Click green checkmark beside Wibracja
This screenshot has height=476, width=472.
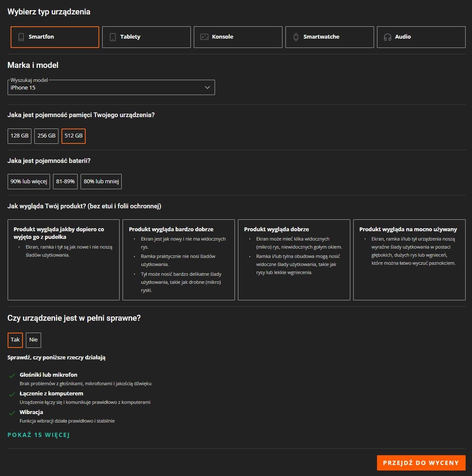12,413
